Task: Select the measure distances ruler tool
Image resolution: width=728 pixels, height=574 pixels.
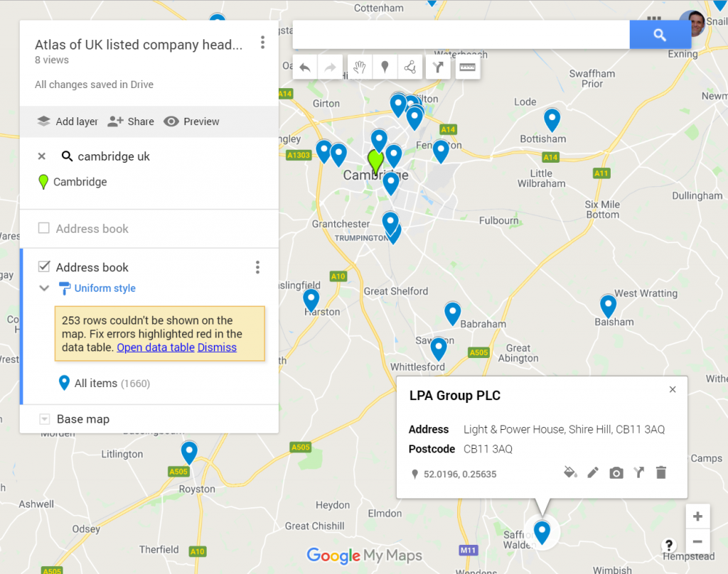Action: pos(467,67)
